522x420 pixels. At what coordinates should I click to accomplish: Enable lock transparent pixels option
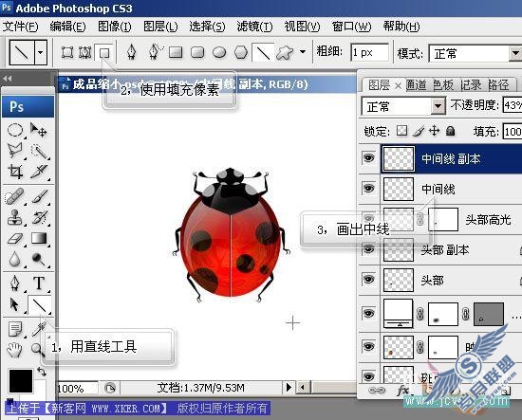(401, 131)
